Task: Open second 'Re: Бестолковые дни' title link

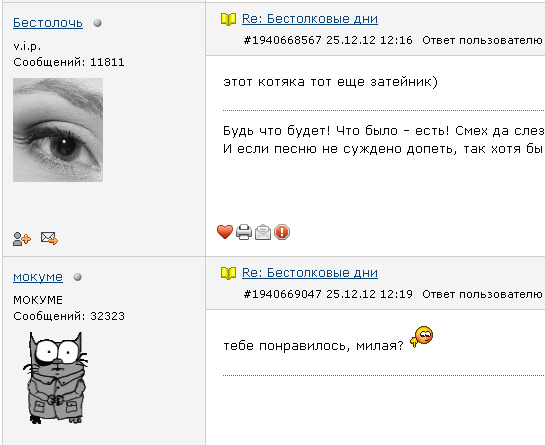Action: coord(310,273)
